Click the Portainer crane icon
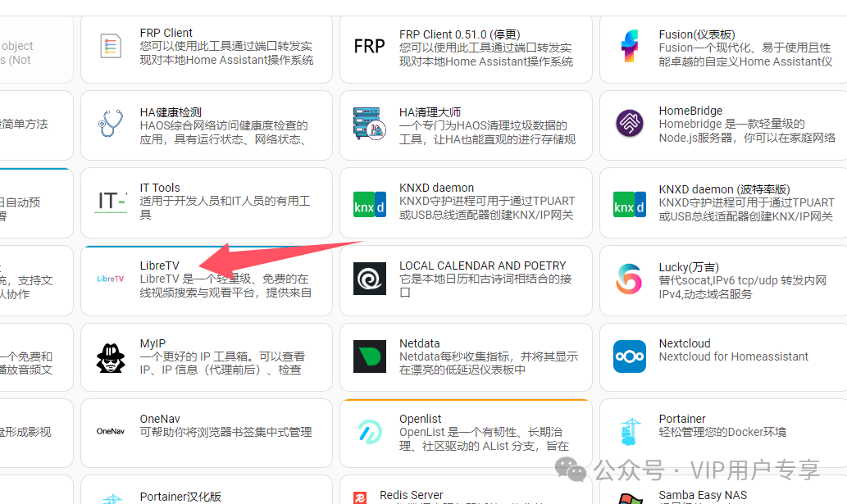Screen dimensions: 847x504 630,432
